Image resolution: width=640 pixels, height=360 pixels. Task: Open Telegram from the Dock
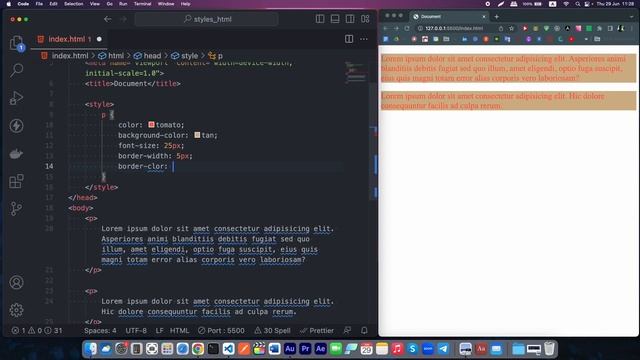[443, 349]
